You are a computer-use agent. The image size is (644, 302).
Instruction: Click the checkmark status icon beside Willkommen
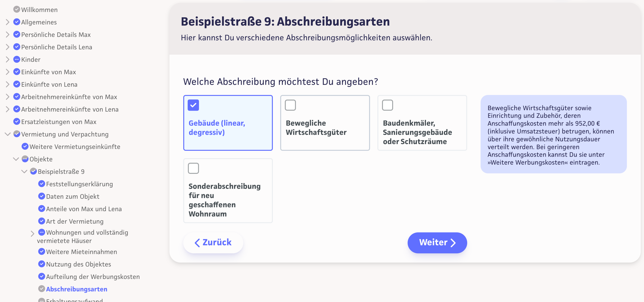coord(16,9)
